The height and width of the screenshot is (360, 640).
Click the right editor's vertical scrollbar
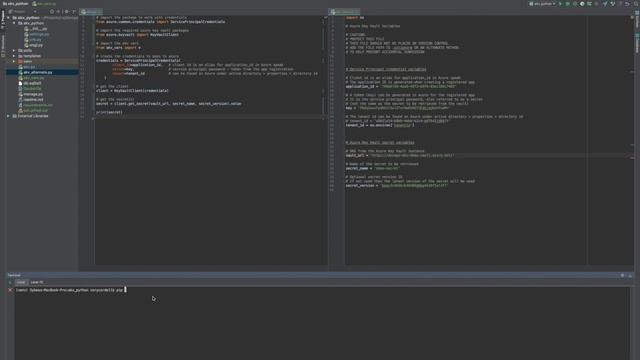[632, 141]
